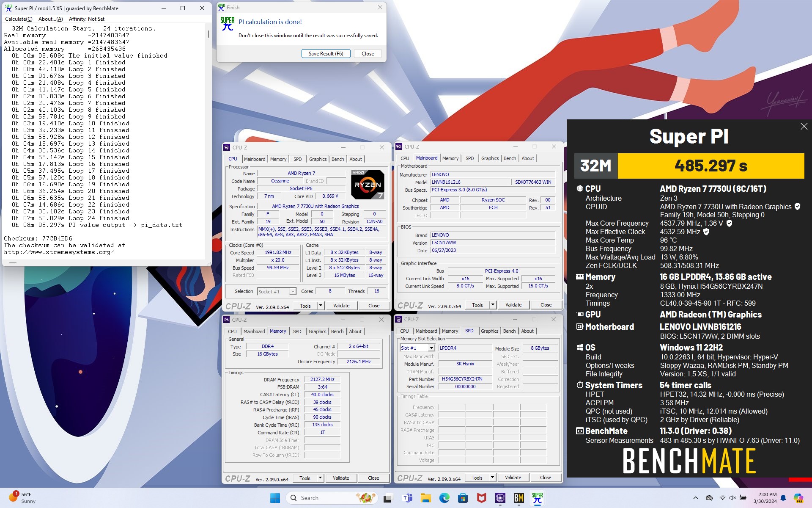This screenshot has width=812, height=508.
Task: Click the Super PI logo in the Finish dialog
Action: pos(228,24)
